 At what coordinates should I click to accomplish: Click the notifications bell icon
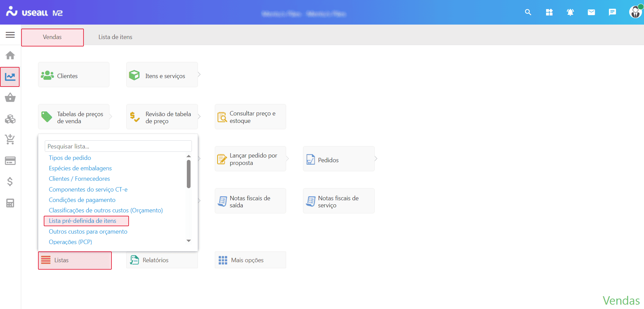570,12
